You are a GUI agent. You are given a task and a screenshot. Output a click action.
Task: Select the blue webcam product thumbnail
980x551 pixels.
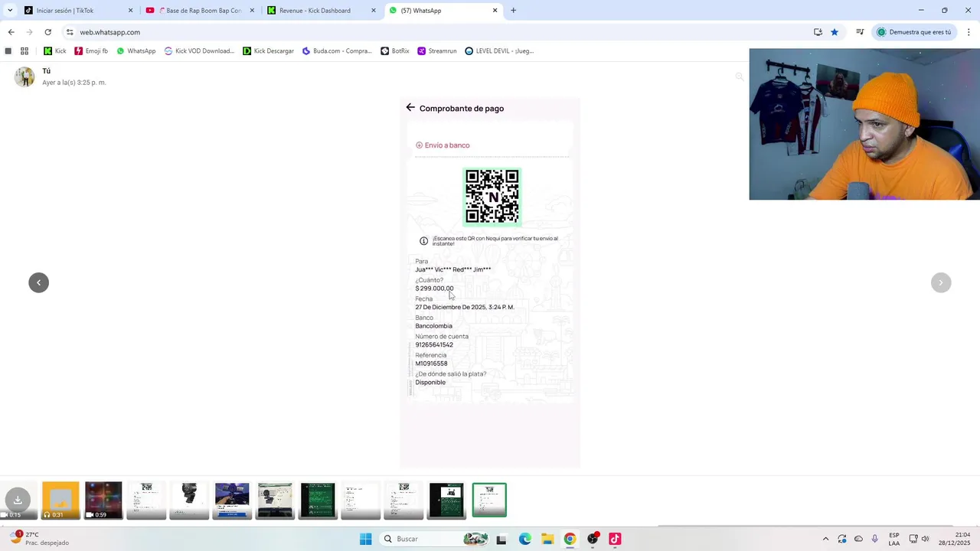[x=232, y=500]
